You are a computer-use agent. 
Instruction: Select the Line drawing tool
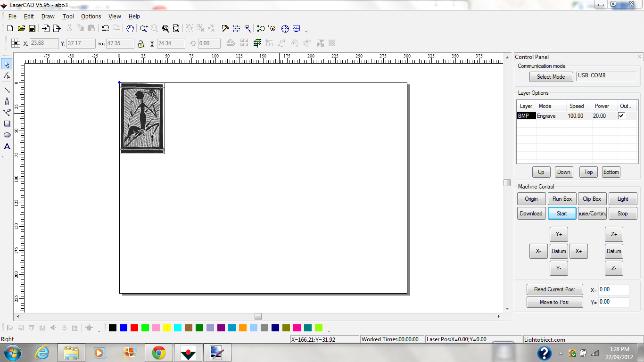click(x=7, y=90)
